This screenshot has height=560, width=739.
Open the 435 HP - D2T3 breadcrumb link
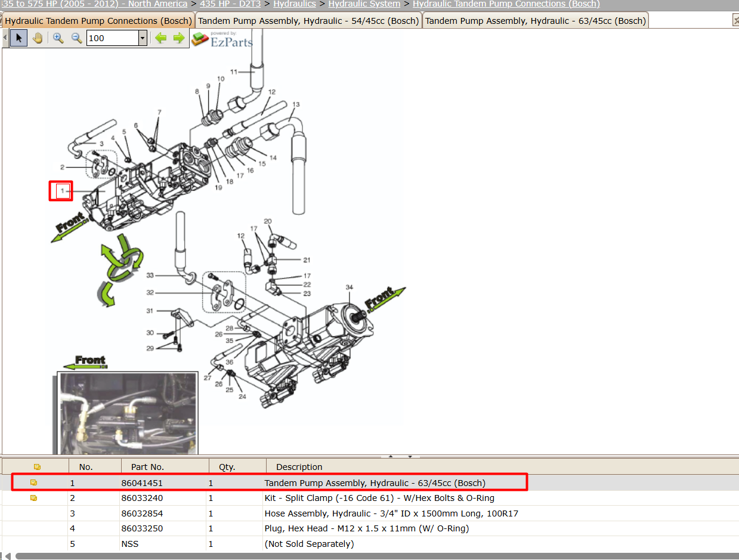coord(231,4)
